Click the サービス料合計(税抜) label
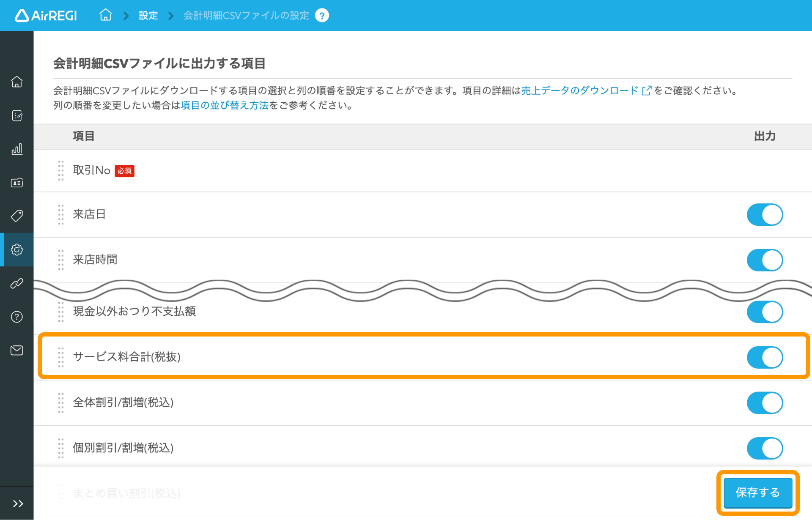812x520 pixels. tap(127, 357)
